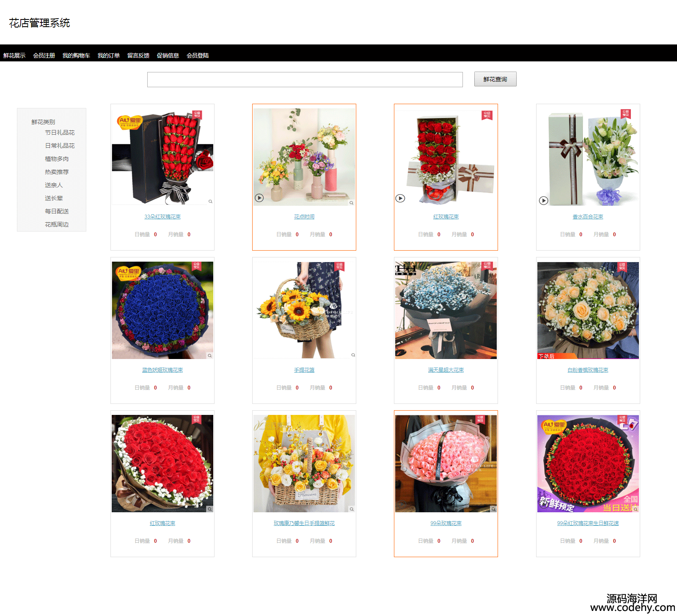Viewport: 677px width, 616px height.
Task: Open the 会员注册 menu item
Action: [x=44, y=55]
